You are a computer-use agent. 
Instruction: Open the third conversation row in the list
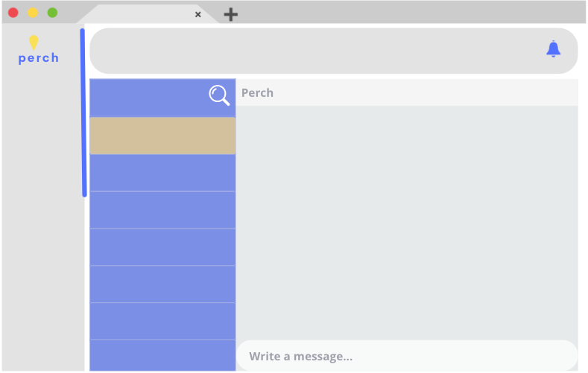click(162, 210)
